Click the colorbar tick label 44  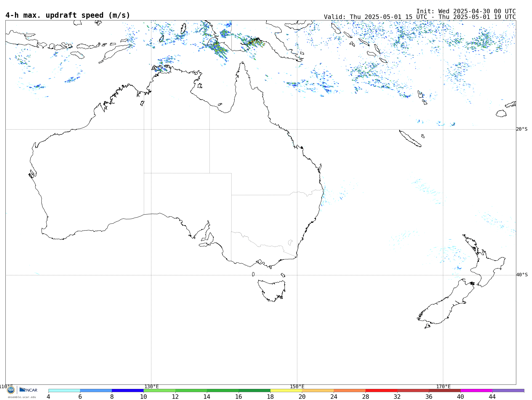click(x=492, y=397)
